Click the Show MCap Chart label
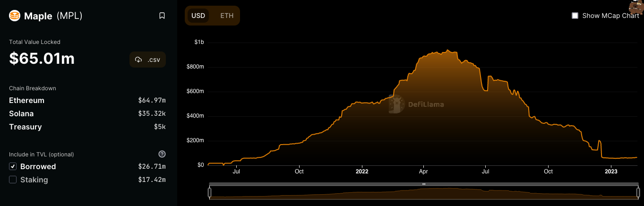 610,16
